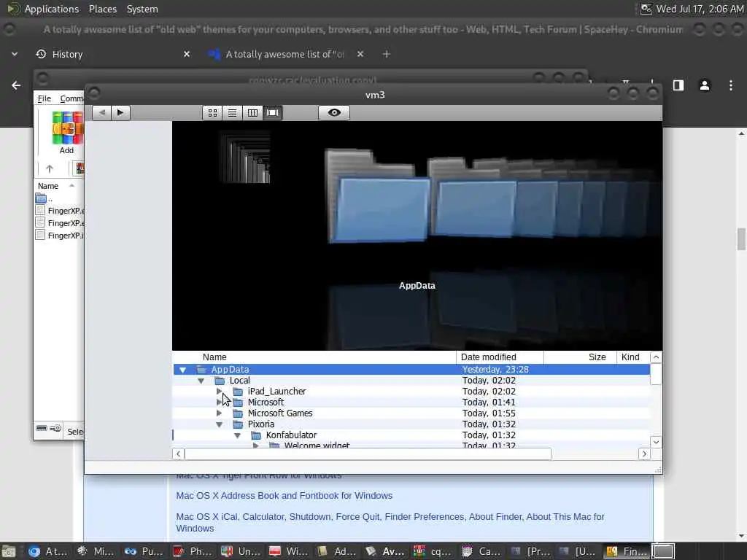747x560 pixels.
Task: Go back in the vm3 file browser
Action: point(101,113)
